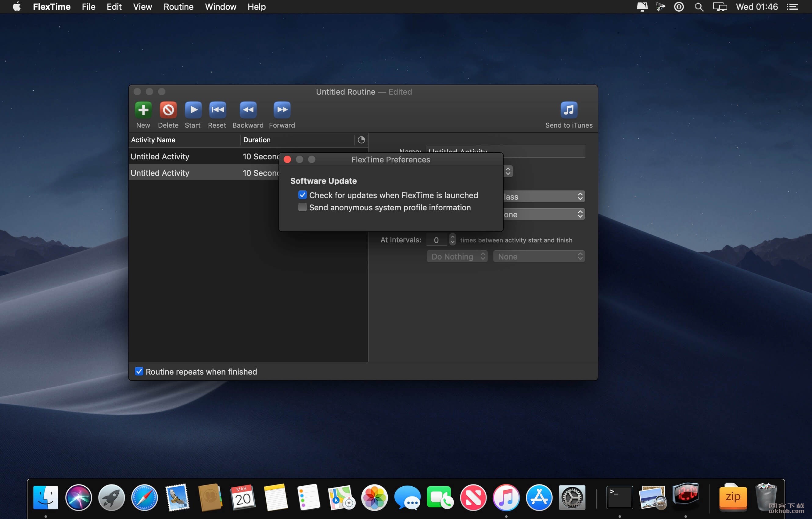Select the second Untitled Activity row
Viewport: 812px width, 519px height.
pos(204,173)
